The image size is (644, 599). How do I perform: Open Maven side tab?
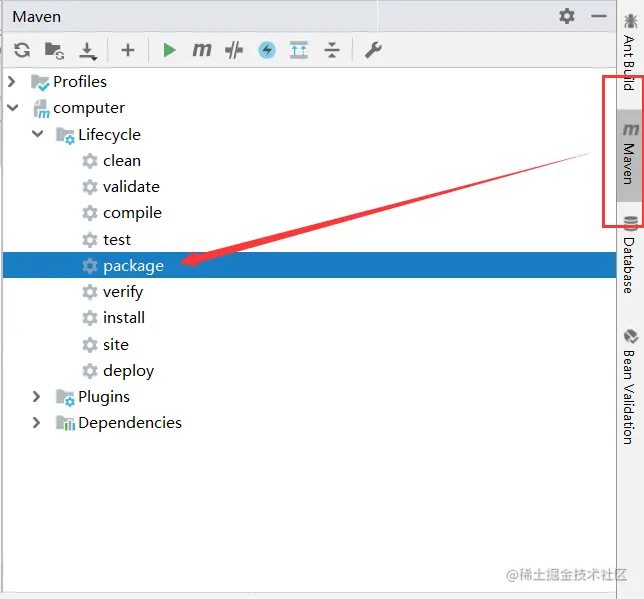630,155
